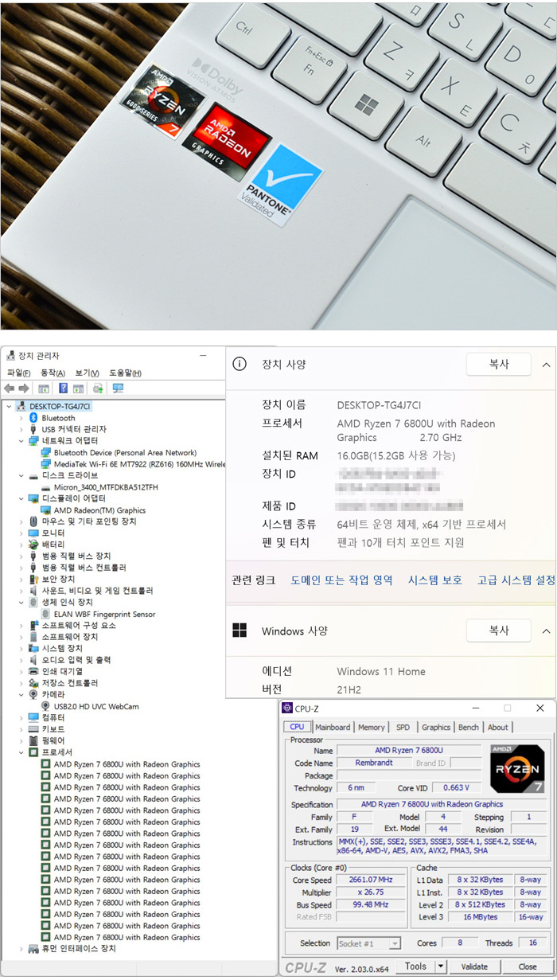Viewport: 557px width, 980px height.
Task: Click the info icon next to 장치 사양
Action: point(239,364)
